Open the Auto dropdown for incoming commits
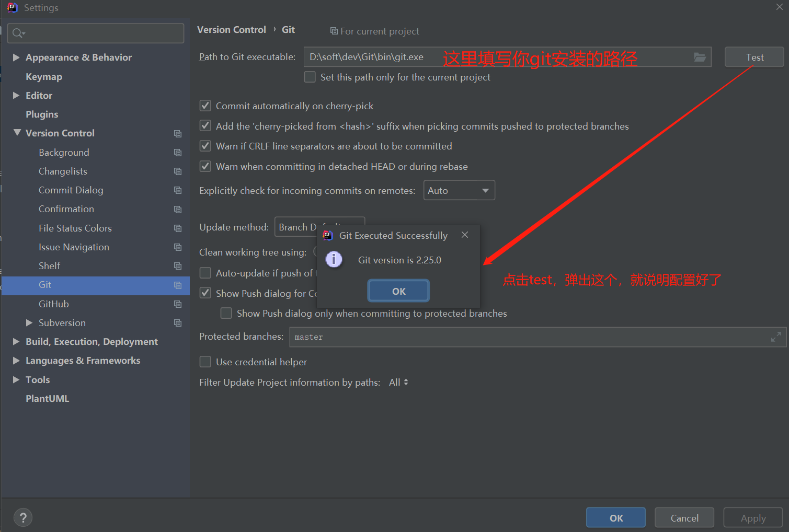 (x=459, y=190)
